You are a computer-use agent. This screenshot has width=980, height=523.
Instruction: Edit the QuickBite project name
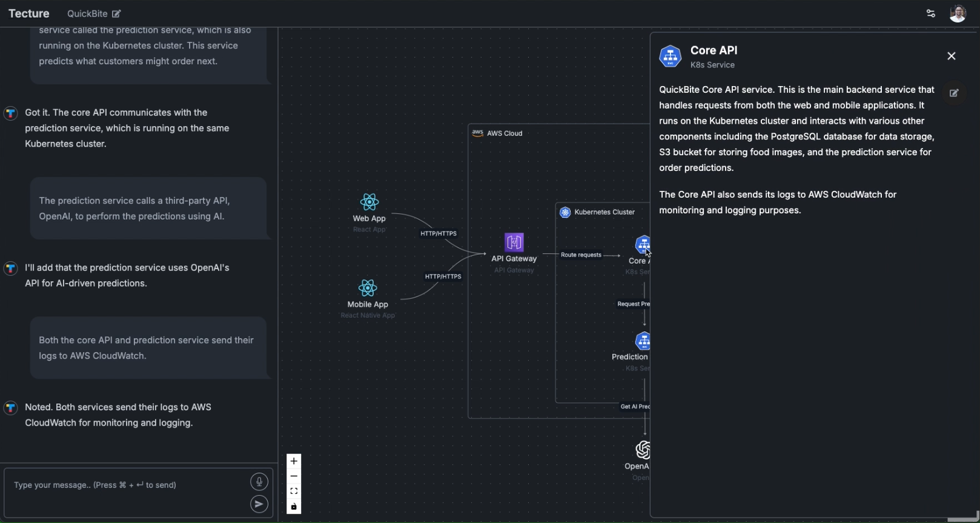click(116, 14)
